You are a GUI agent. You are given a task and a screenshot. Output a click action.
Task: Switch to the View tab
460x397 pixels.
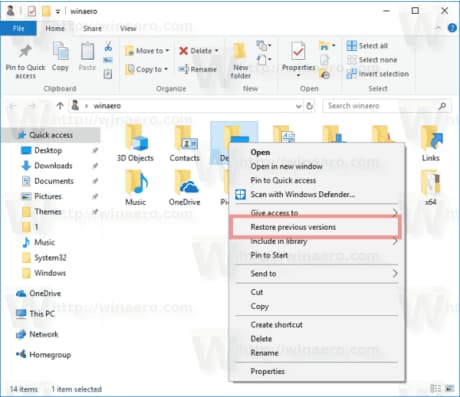(x=128, y=29)
